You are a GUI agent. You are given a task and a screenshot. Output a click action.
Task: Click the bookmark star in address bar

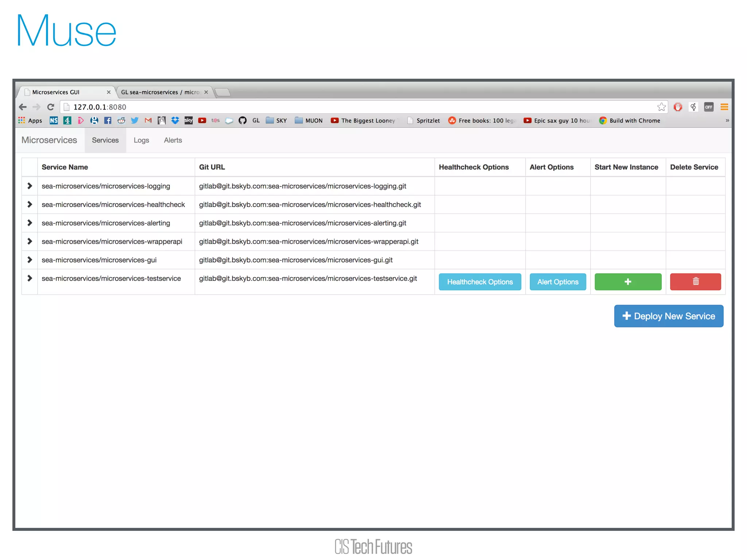661,107
